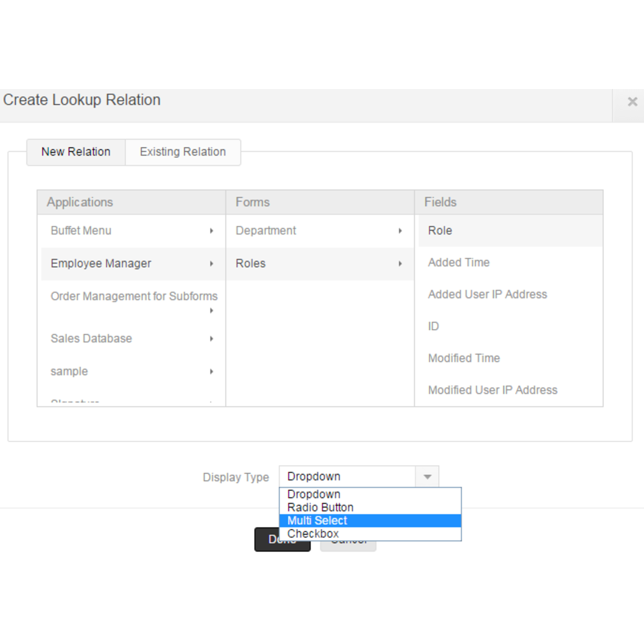Switch to the New Relation tab

click(x=75, y=151)
